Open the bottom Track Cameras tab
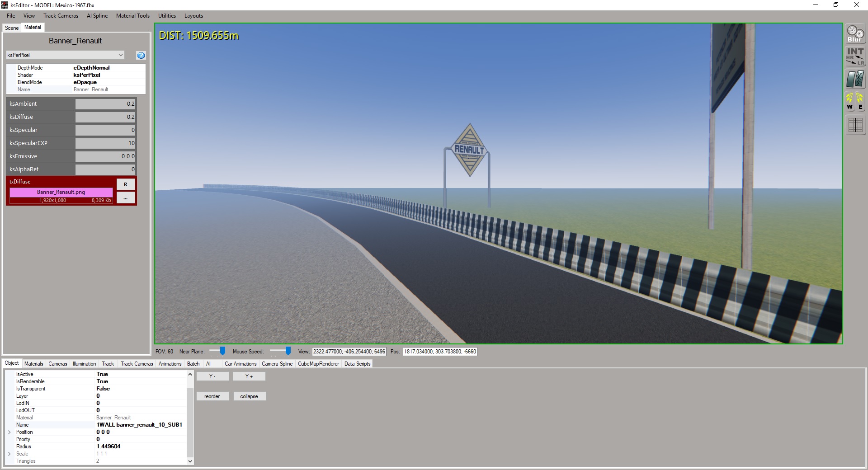Screen dimensions: 868x470 (137, 364)
